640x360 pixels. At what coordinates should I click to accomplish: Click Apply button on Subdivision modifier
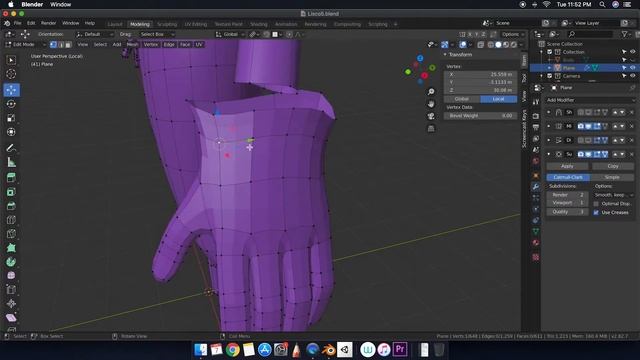click(567, 166)
